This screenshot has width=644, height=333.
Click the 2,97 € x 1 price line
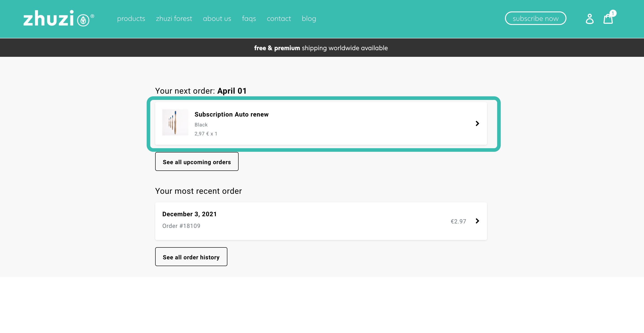(206, 134)
